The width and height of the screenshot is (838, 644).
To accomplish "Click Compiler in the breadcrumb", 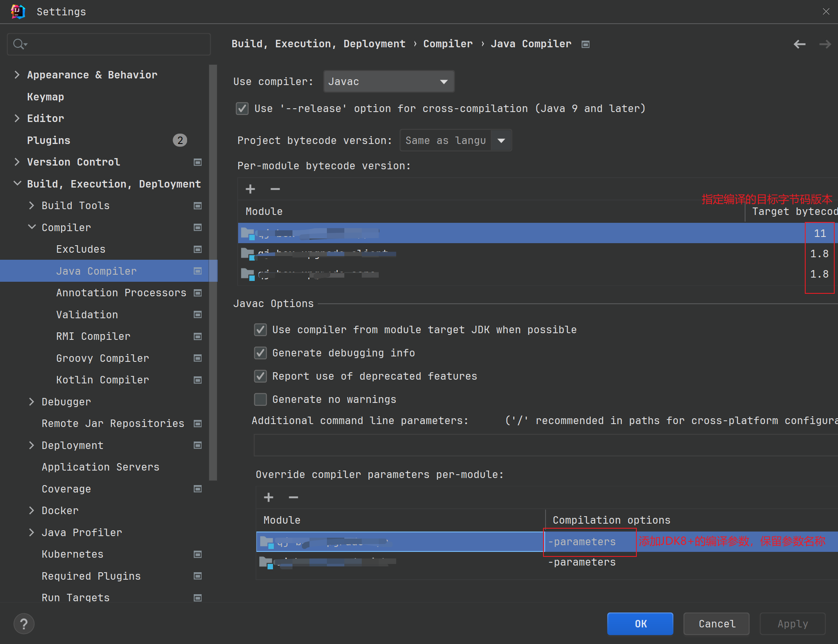I will pyautogui.click(x=448, y=44).
